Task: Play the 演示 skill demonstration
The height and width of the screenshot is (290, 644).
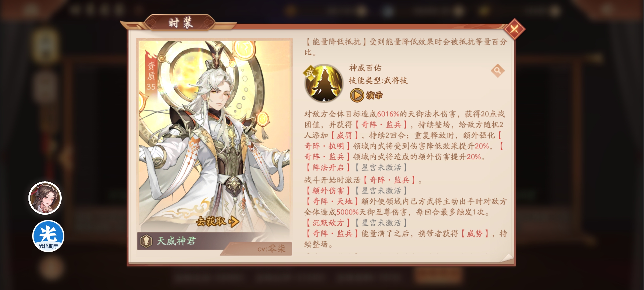Action: tap(367, 95)
